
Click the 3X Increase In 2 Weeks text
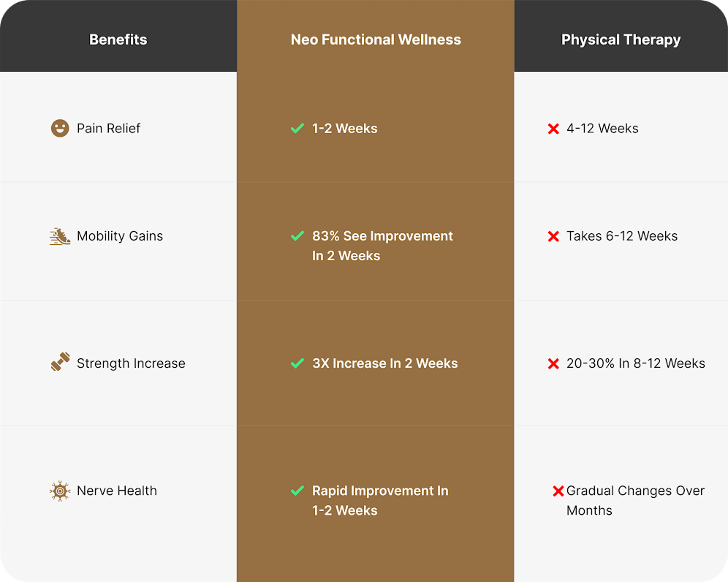[x=385, y=363]
